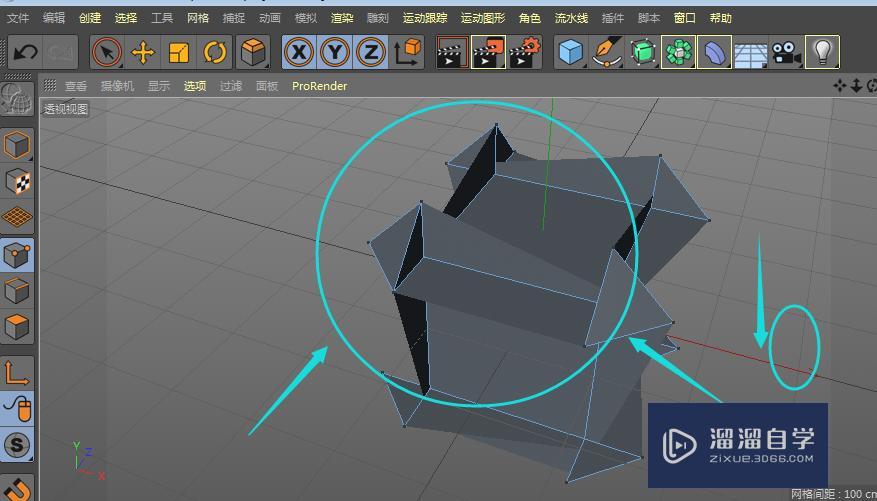
Task: Open viewport 选项 menu
Action: point(195,86)
